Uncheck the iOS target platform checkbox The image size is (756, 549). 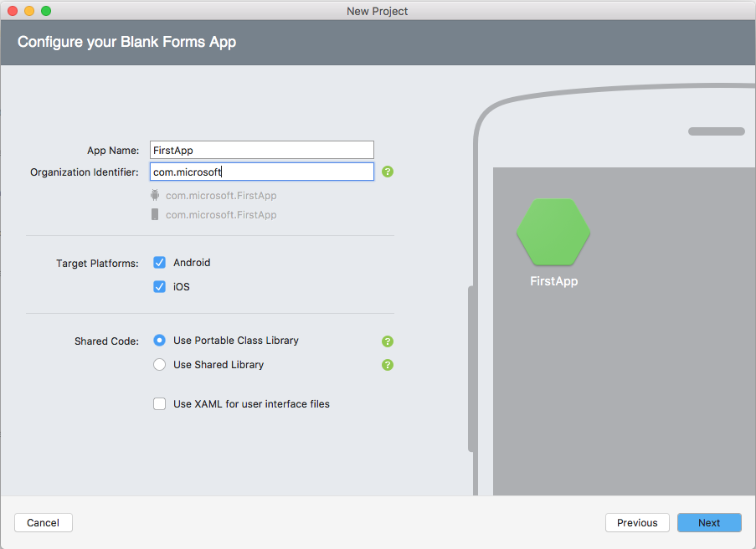pyautogui.click(x=160, y=286)
